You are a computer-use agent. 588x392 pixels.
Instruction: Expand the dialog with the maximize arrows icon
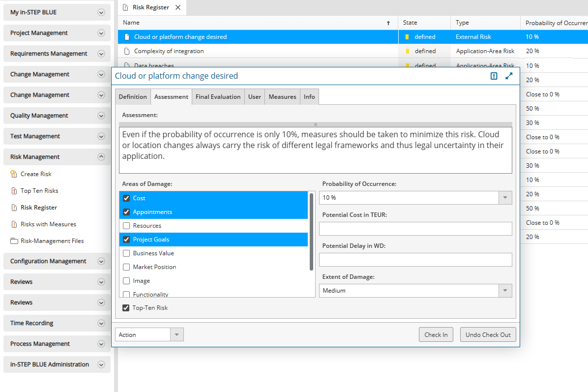tap(509, 76)
